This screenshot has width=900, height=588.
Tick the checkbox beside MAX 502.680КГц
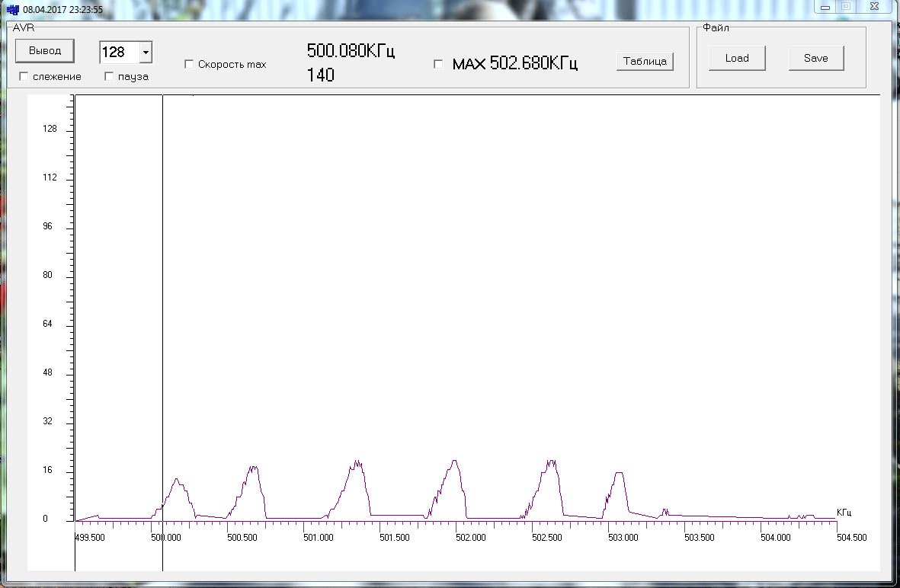[x=438, y=64]
